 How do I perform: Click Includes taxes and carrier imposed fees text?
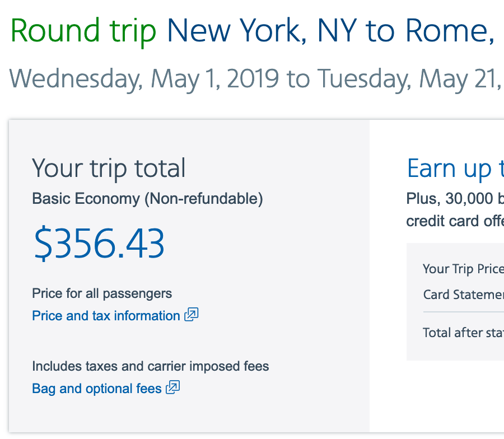[151, 367]
